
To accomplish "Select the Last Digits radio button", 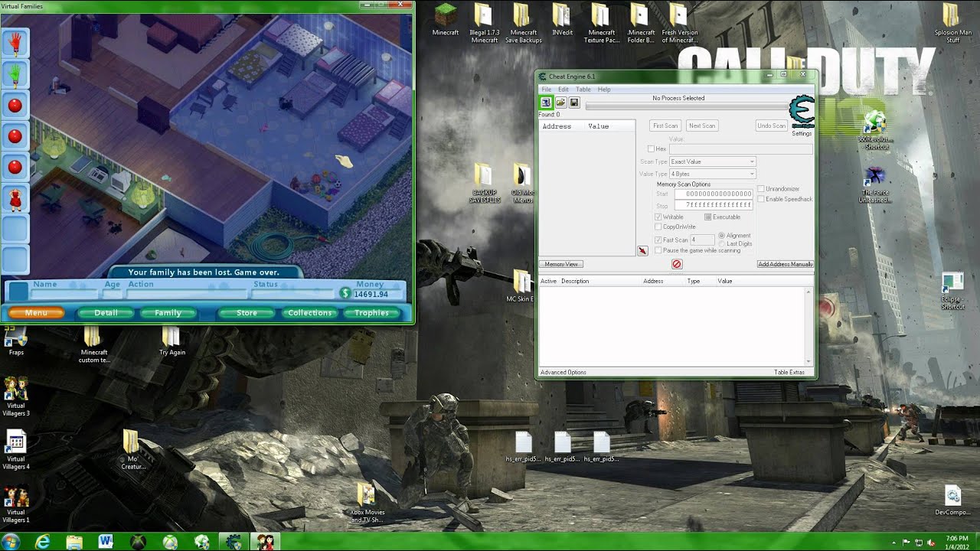I will (722, 243).
